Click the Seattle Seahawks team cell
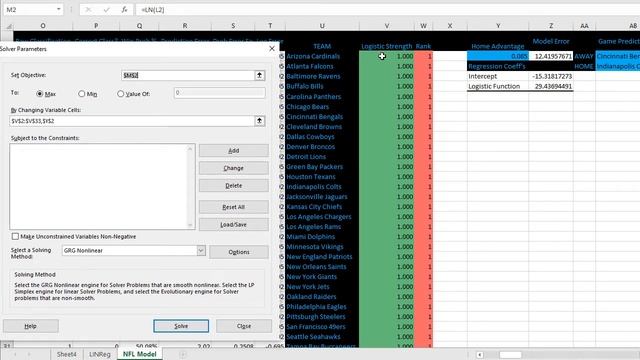The image size is (640, 360). click(x=322, y=337)
